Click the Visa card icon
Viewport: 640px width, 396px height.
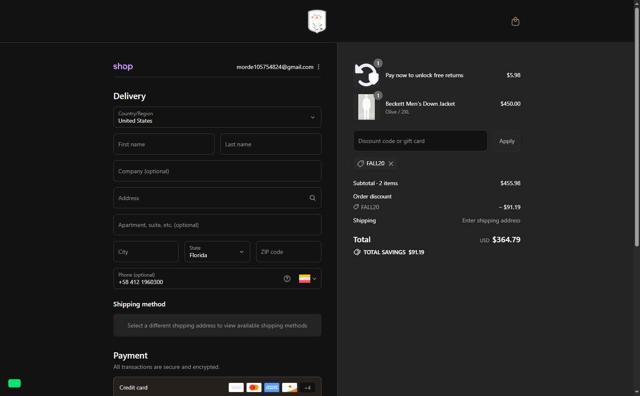click(236, 387)
